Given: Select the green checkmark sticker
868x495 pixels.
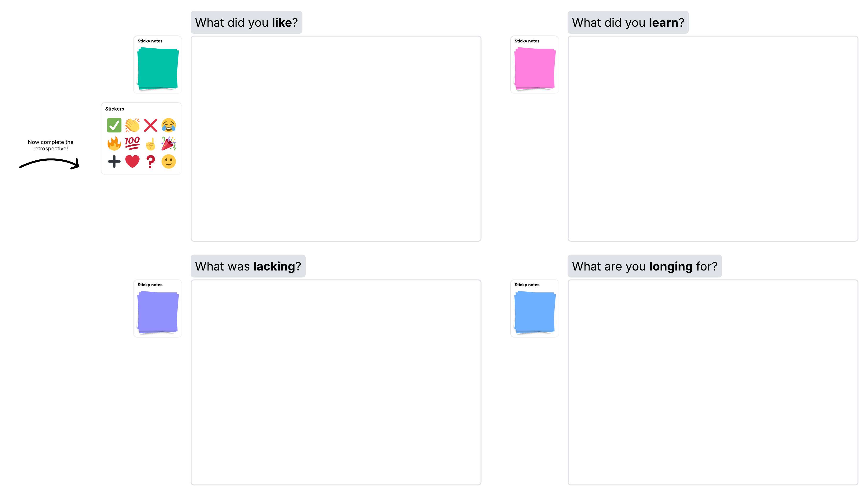Looking at the screenshot, I should [x=114, y=125].
